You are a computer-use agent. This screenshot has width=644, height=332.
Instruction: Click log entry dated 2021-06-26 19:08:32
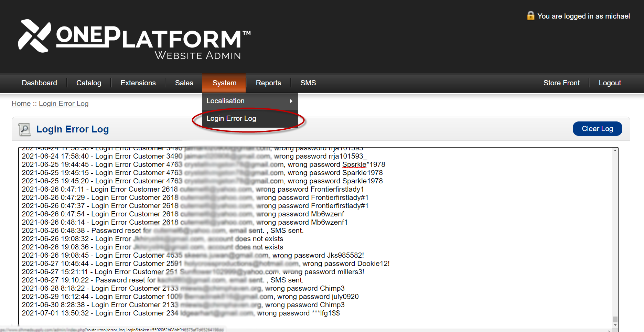coord(152,239)
